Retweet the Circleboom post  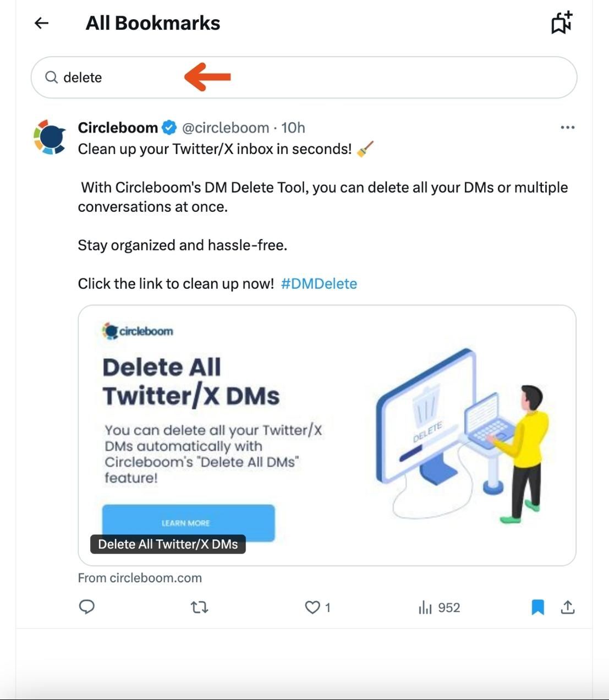tap(200, 607)
